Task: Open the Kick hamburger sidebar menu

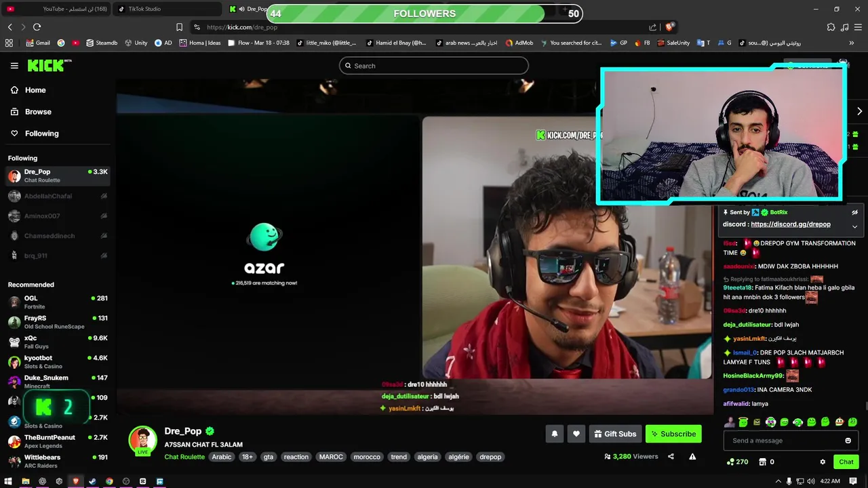Action: pos(14,66)
